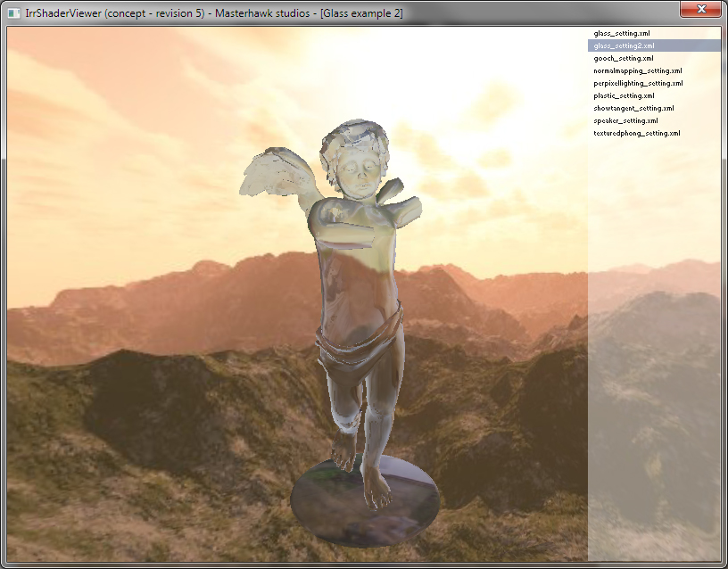Pick plastic_setting.xml in the list
The width and height of the screenshot is (728, 569).
tap(624, 95)
